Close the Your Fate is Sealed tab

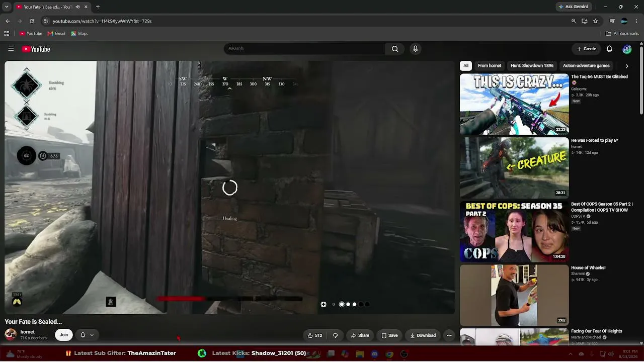(x=86, y=7)
